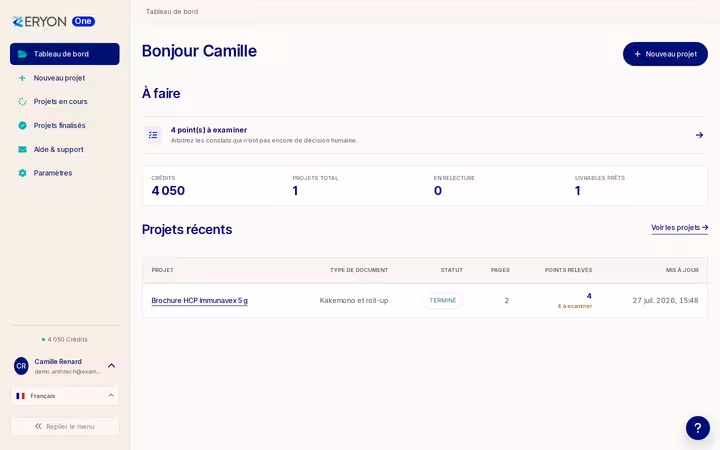Click the CRÉDITS value 4 050
This screenshot has width=720, height=450.
coord(168,191)
